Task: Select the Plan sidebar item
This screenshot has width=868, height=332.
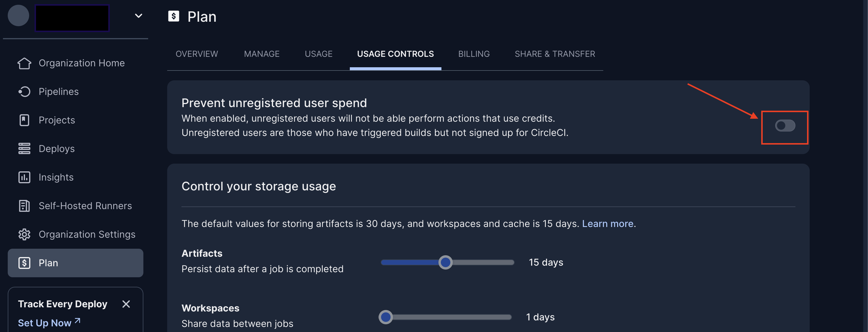Action: [76, 263]
